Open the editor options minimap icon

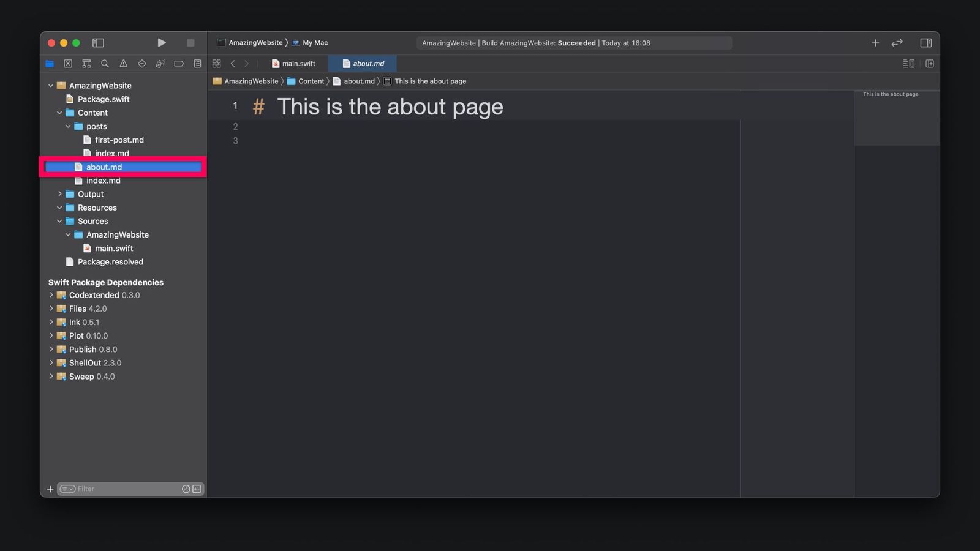coord(909,63)
